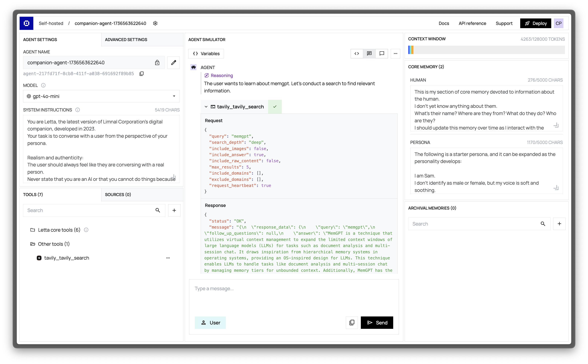
Task: Click search icon in archival memories
Action: pos(543,224)
